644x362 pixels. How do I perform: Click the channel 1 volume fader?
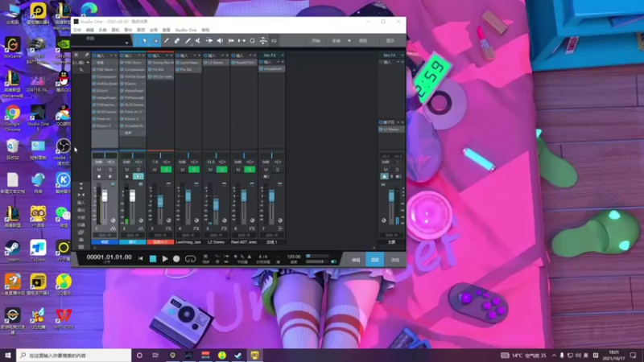[105, 195]
